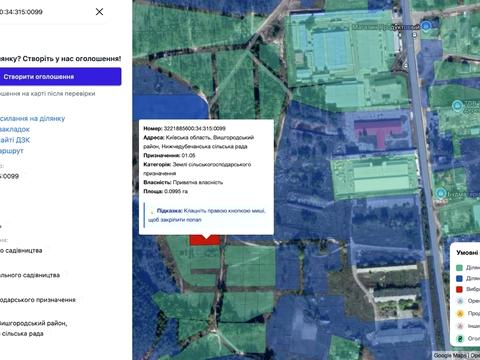Click the pale blue legend icon

coord(460,301)
